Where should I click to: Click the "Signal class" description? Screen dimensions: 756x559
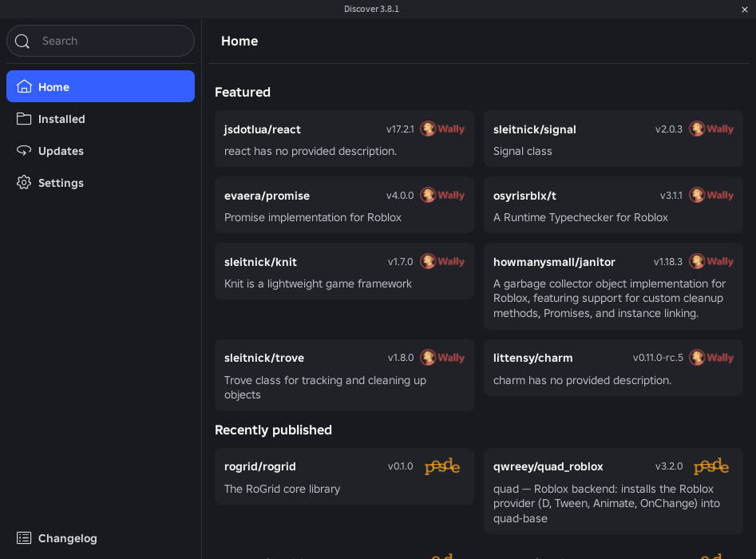point(523,151)
